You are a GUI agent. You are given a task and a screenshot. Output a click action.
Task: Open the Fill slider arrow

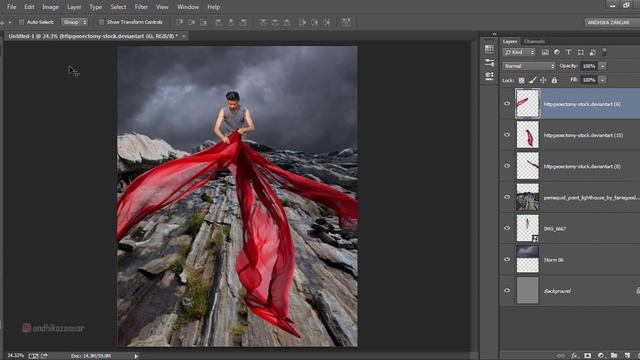coord(602,80)
